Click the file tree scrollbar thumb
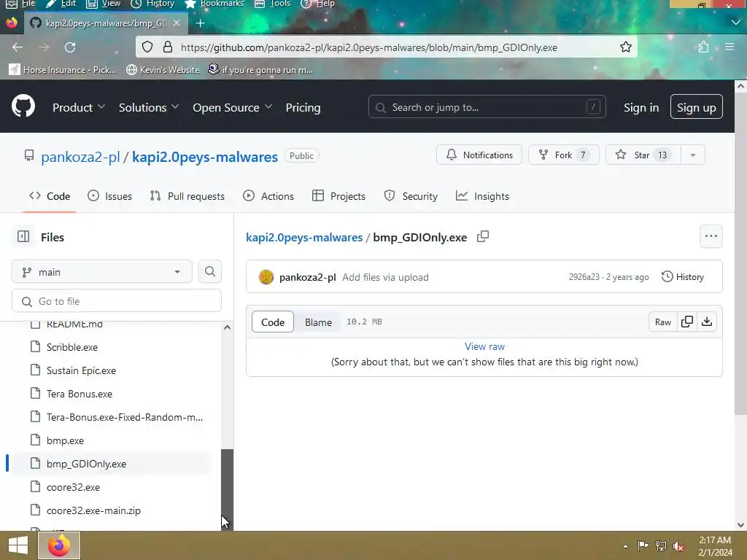This screenshot has height=560, width=747. (x=228, y=489)
